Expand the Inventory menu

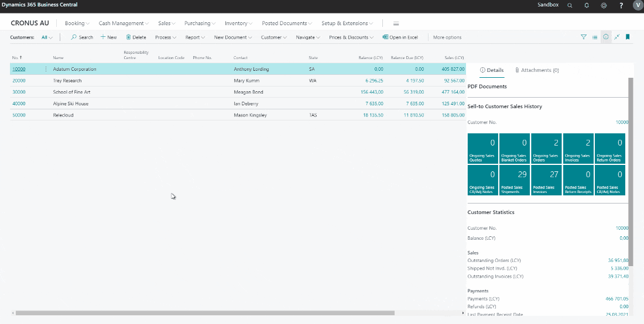point(239,23)
